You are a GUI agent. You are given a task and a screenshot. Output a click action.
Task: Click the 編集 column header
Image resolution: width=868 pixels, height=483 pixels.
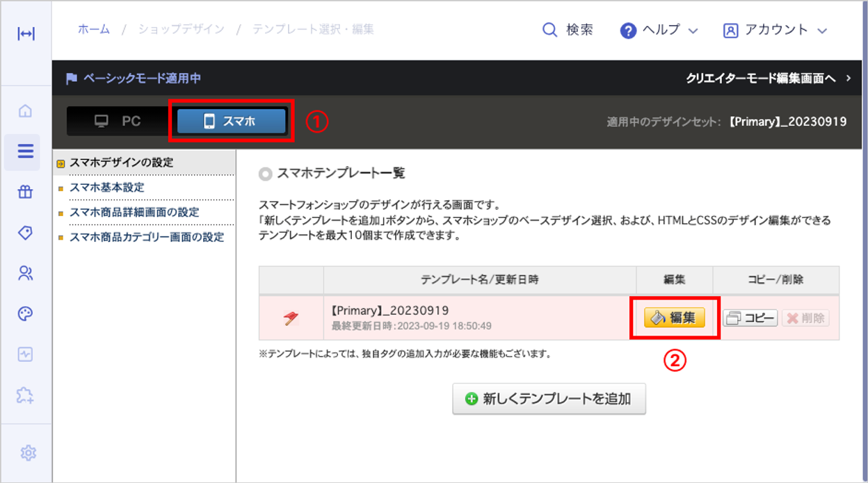[675, 280]
